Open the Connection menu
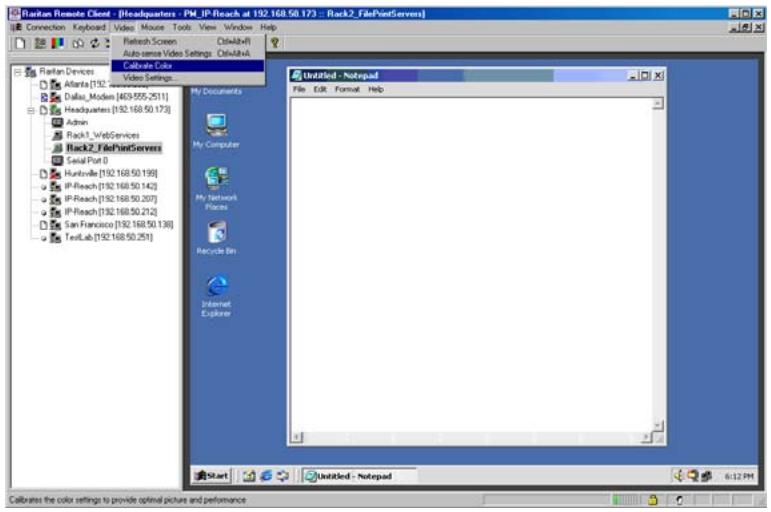Image resolution: width=771 pixels, height=512 pixels. (45, 28)
